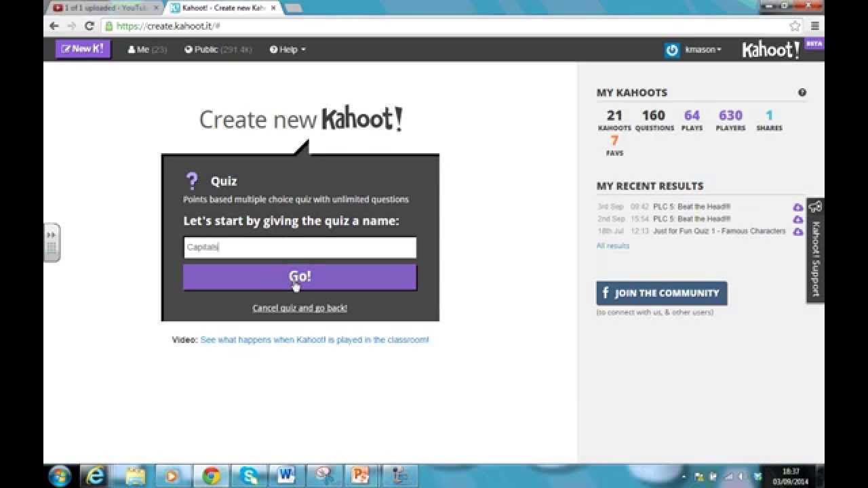Open Microsoft Word from taskbar
This screenshot has height=488, width=868.
pyautogui.click(x=285, y=476)
